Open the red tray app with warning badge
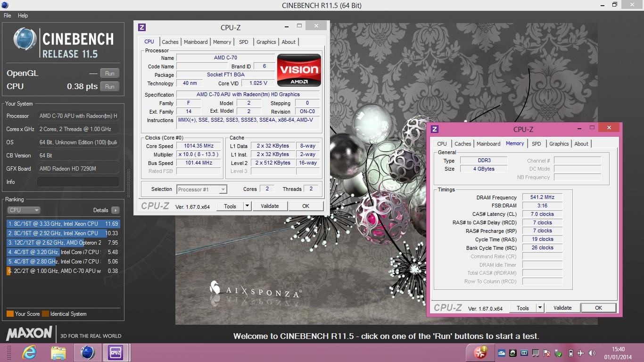The height and width of the screenshot is (362, 644). coord(480,352)
